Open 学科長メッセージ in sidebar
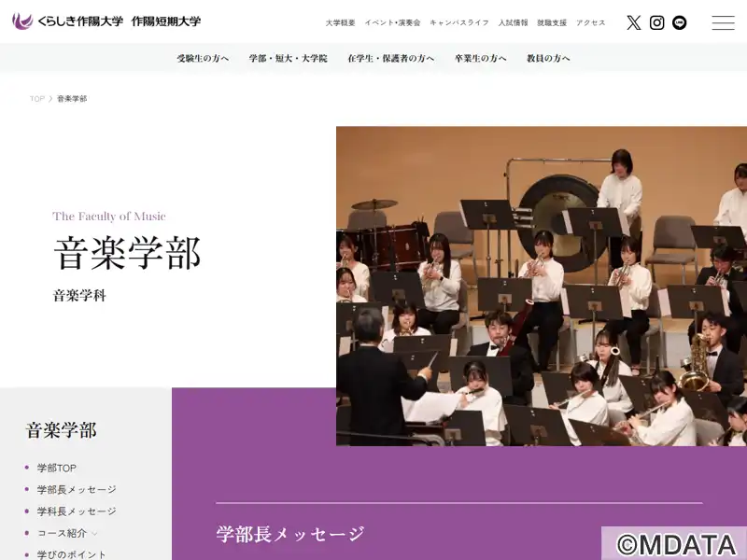747x560 pixels. [x=77, y=511]
